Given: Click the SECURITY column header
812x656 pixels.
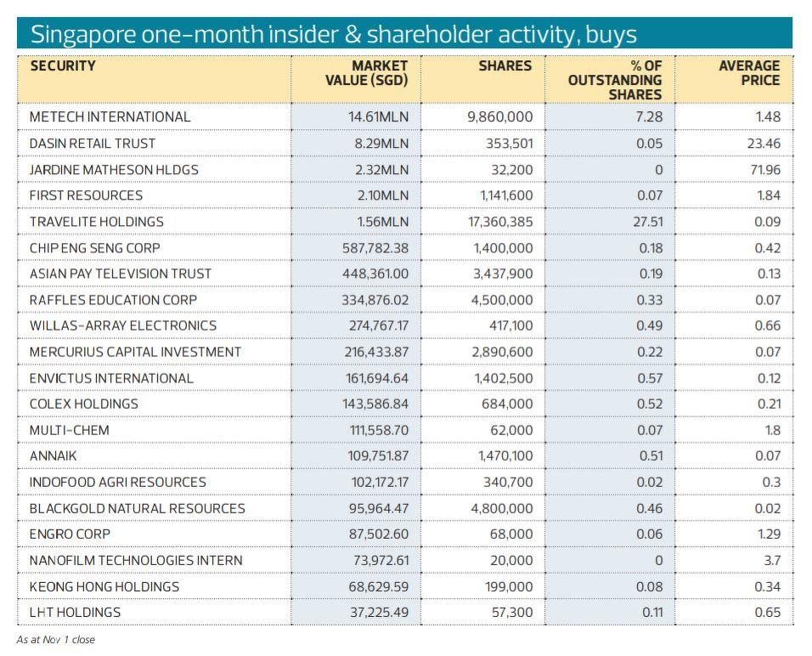Looking at the screenshot, I should (x=63, y=66).
